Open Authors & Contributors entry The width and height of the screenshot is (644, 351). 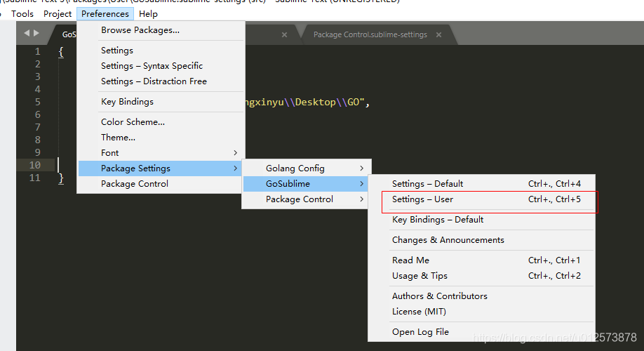481,296
